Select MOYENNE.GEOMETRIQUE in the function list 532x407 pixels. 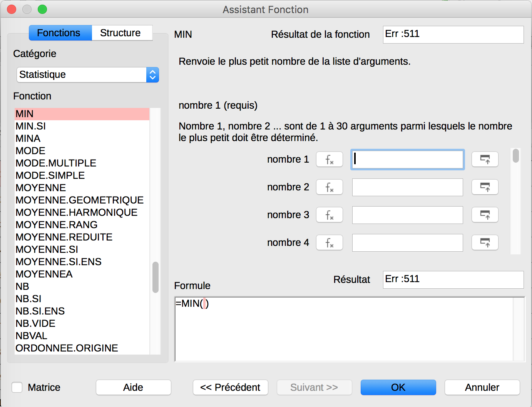pyautogui.click(x=82, y=200)
